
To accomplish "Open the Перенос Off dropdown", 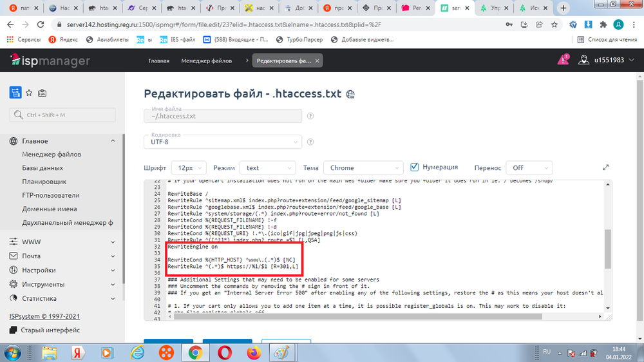I will click(529, 167).
